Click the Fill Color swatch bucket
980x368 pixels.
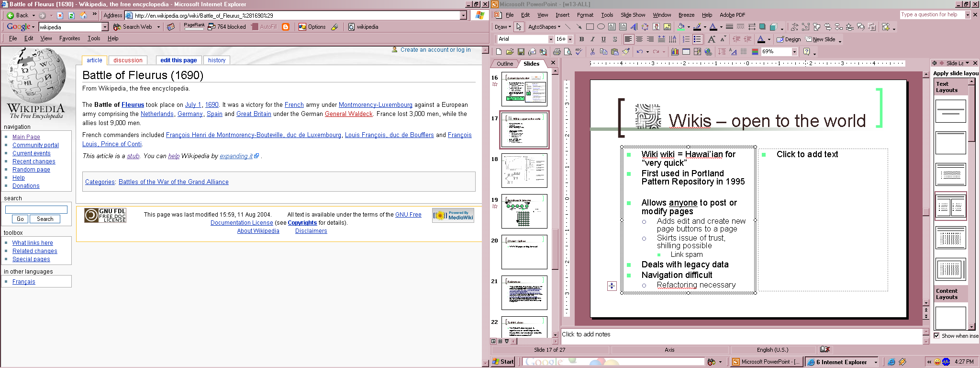681,27
